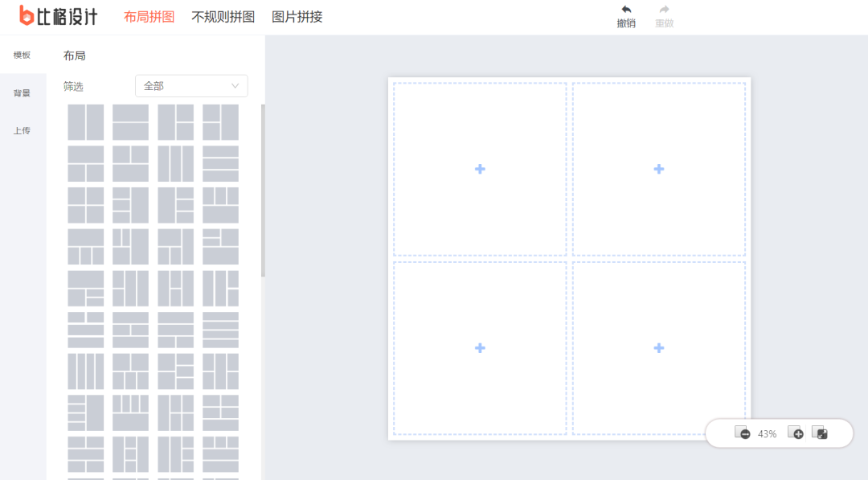The width and height of the screenshot is (868, 480).
Task: Click the fit-to-screen icon beside zoom in
Action: [820, 433]
